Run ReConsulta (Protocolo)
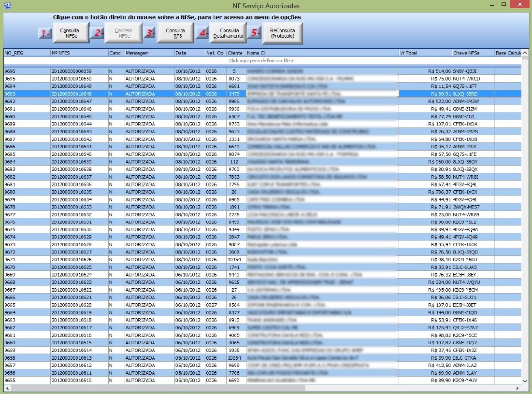The width and height of the screenshot is (532, 394). pyautogui.click(x=282, y=33)
